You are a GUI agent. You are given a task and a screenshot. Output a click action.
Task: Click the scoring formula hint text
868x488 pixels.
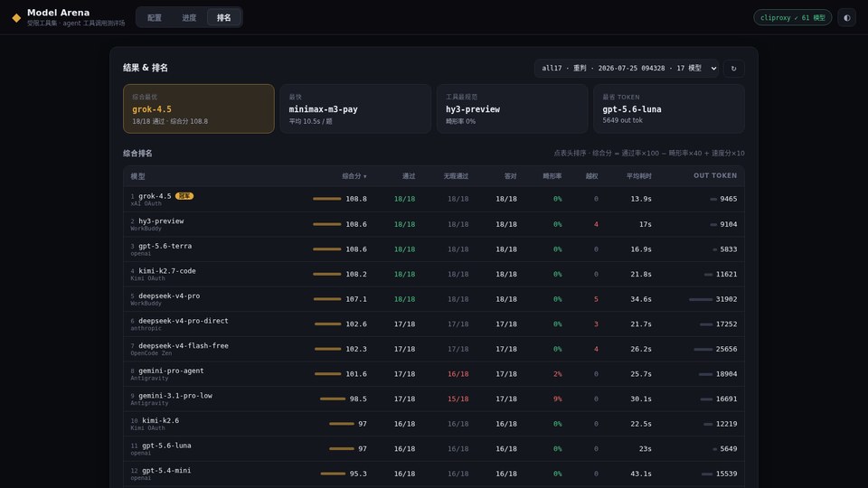(649, 154)
